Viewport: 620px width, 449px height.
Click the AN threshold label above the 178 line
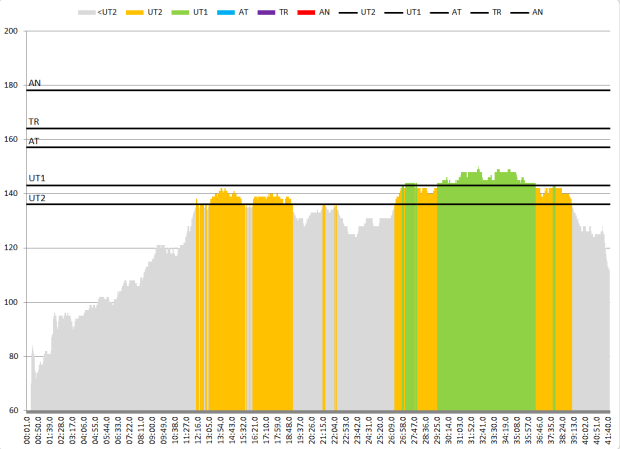(35, 83)
